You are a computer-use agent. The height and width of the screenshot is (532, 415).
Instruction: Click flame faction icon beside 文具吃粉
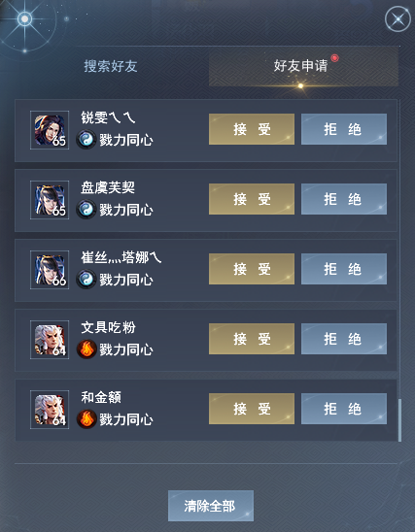click(86, 349)
